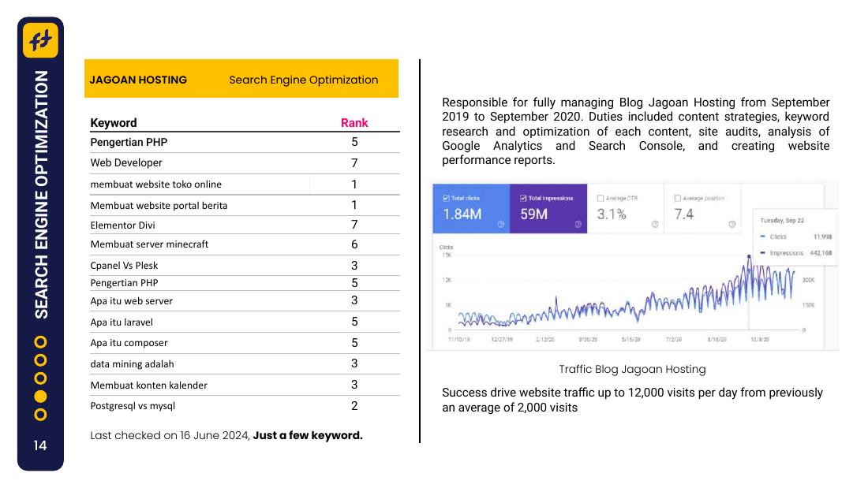Viewport: 868px width, 488px height.
Task: Uncheck the Total impressions checkbox
Action: click(x=523, y=198)
